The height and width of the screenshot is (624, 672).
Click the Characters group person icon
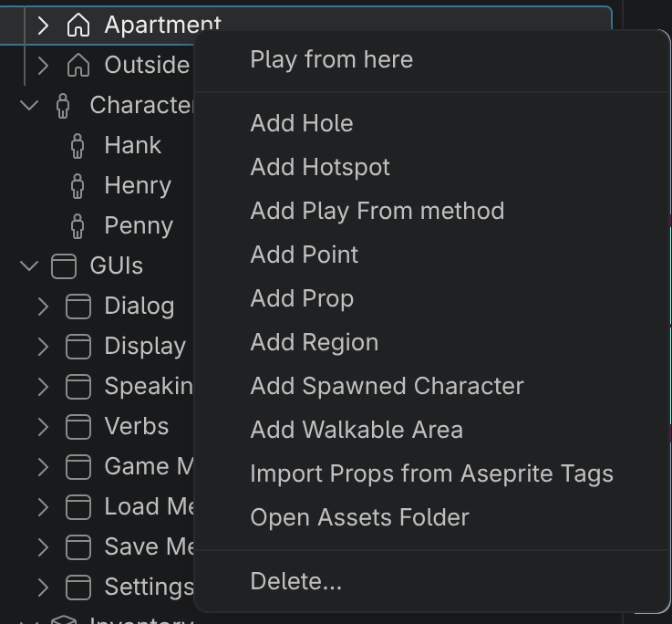63,106
